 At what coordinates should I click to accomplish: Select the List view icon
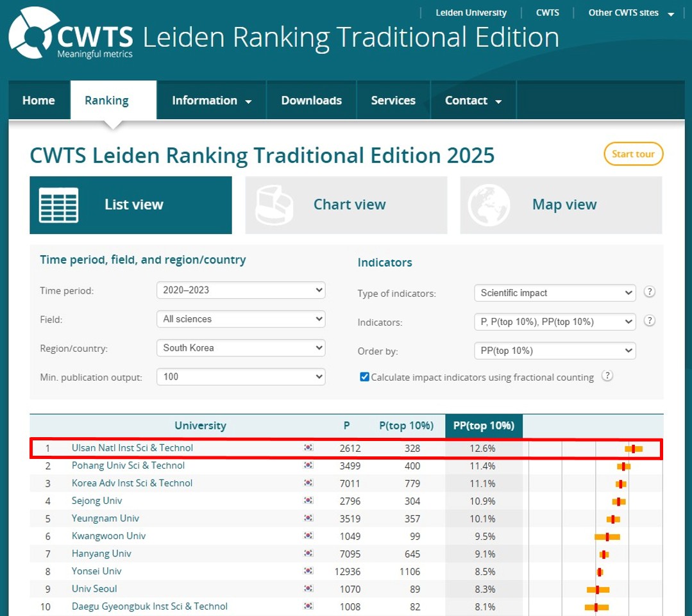coord(59,204)
